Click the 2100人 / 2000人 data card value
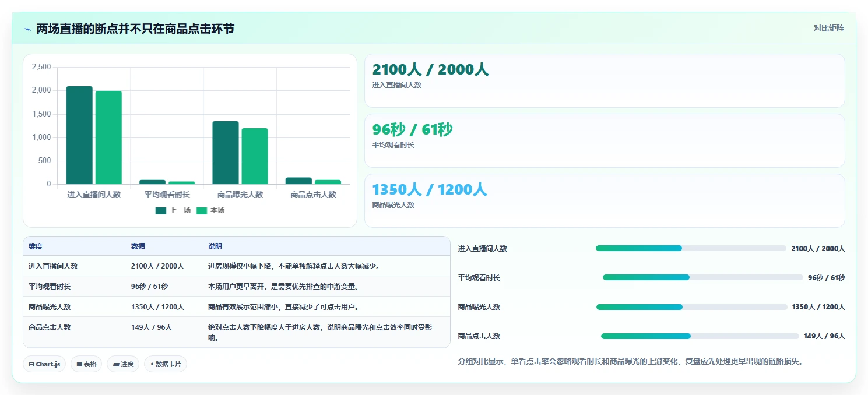The width and height of the screenshot is (868, 395). point(430,69)
